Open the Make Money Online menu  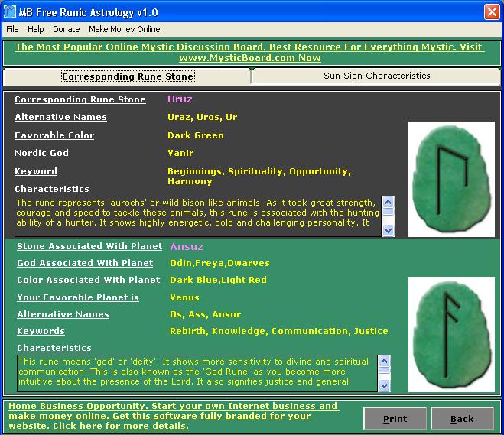(125, 29)
